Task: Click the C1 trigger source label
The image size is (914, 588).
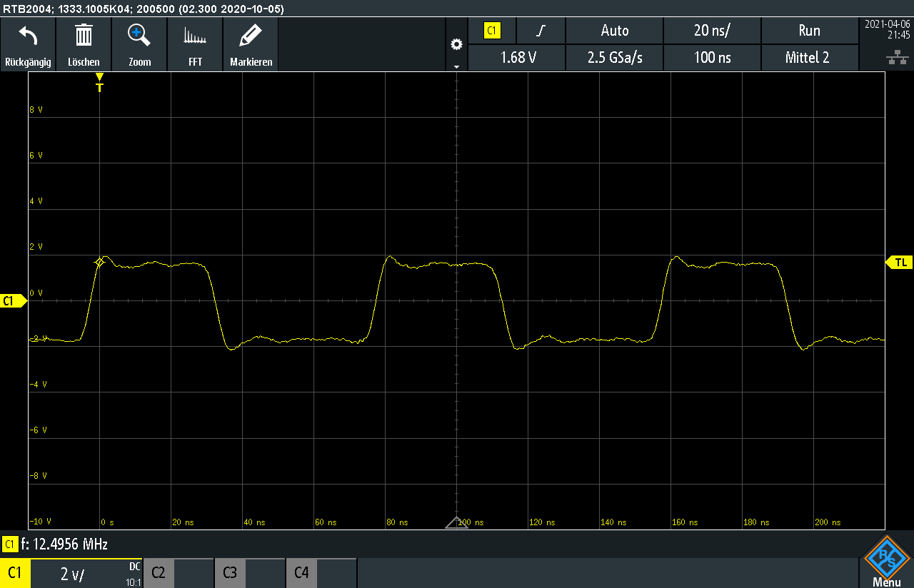Action: 492,31
